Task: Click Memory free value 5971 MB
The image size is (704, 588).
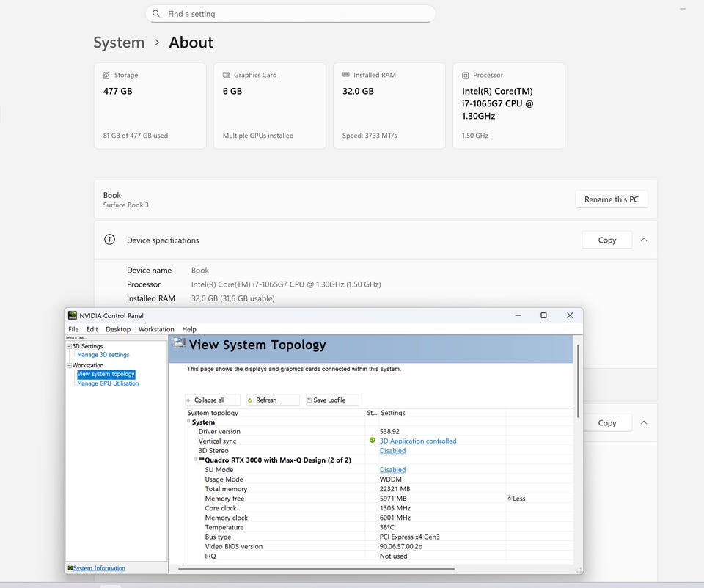Action: pos(393,499)
